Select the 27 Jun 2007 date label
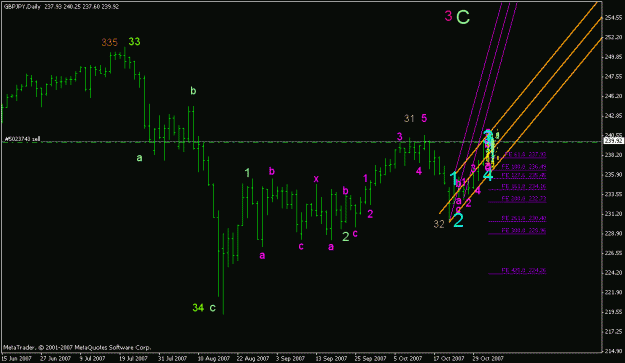This screenshot has width=625, height=363. point(55,358)
